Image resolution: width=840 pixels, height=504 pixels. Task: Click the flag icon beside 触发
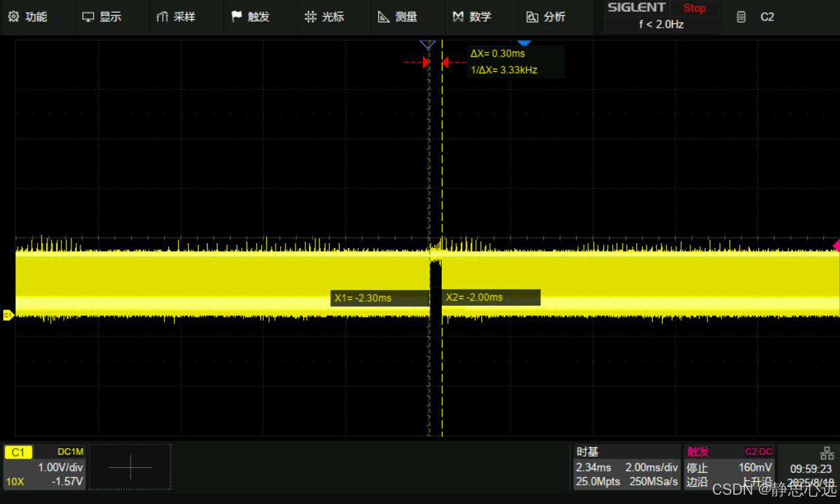(237, 17)
